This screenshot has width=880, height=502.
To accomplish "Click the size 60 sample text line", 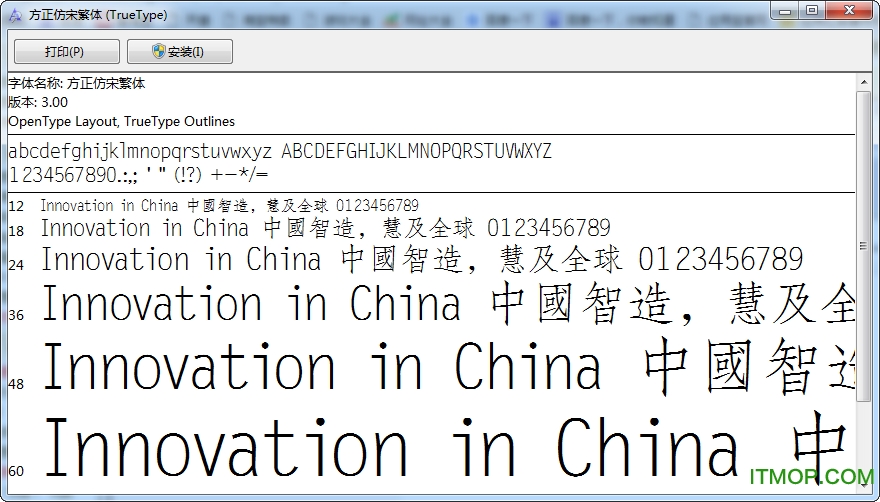I will [x=448, y=447].
